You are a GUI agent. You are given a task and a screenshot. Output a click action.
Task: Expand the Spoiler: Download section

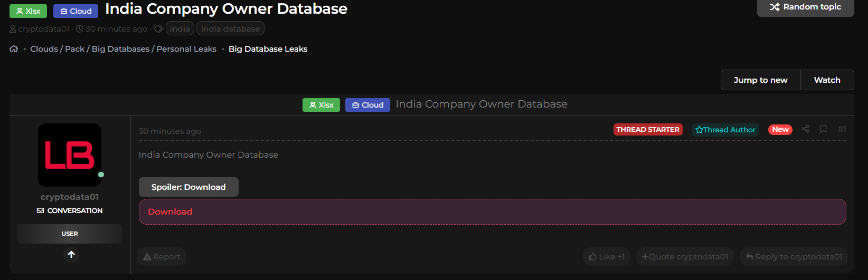pyautogui.click(x=188, y=187)
